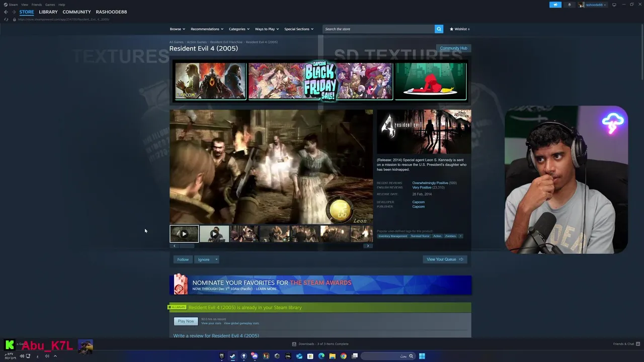The height and width of the screenshot is (362, 644).
Task: Go back with the back arrow
Action: tap(6, 12)
